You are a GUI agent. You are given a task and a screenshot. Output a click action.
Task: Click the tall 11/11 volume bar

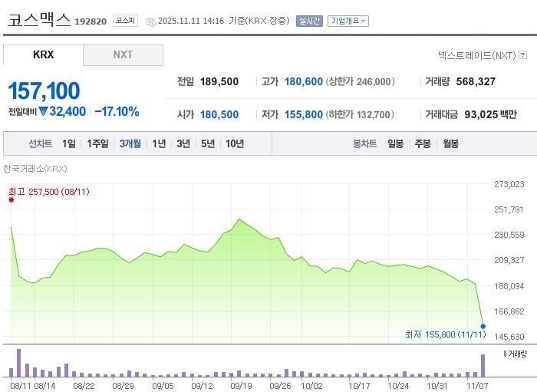[x=483, y=365]
